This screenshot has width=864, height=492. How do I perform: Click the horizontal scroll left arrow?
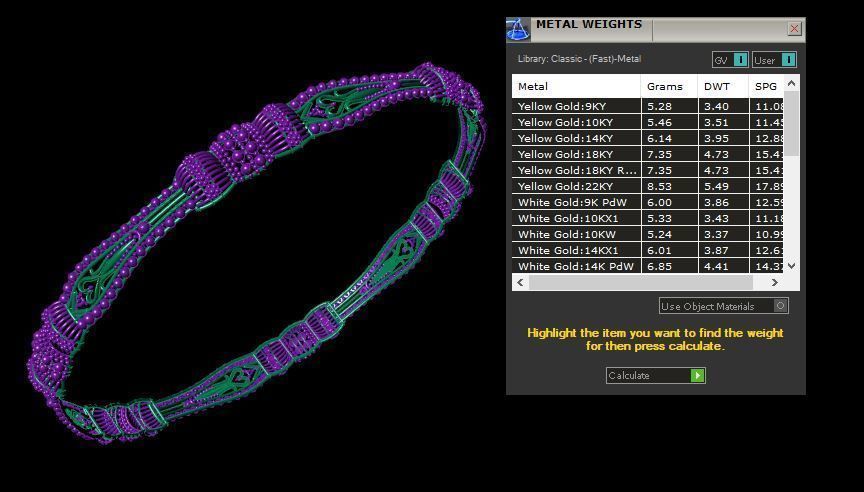pyautogui.click(x=520, y=282)
